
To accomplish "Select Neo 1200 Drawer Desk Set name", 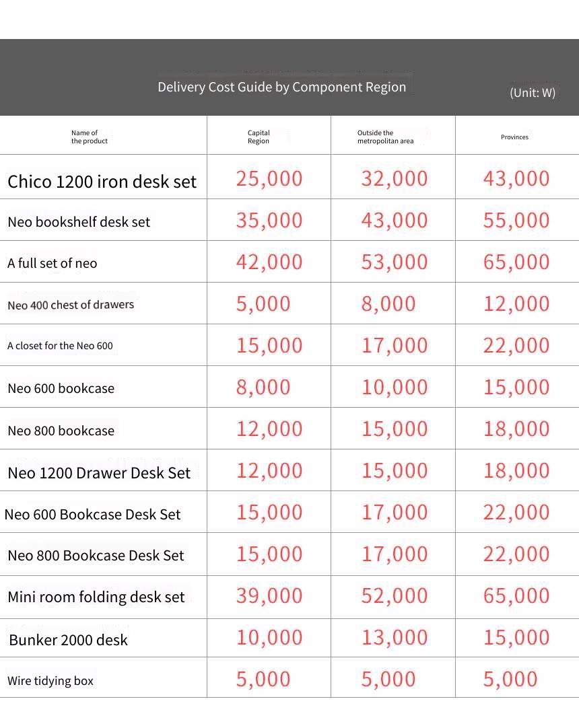I will pyautogui.click(x=99, y=472).
